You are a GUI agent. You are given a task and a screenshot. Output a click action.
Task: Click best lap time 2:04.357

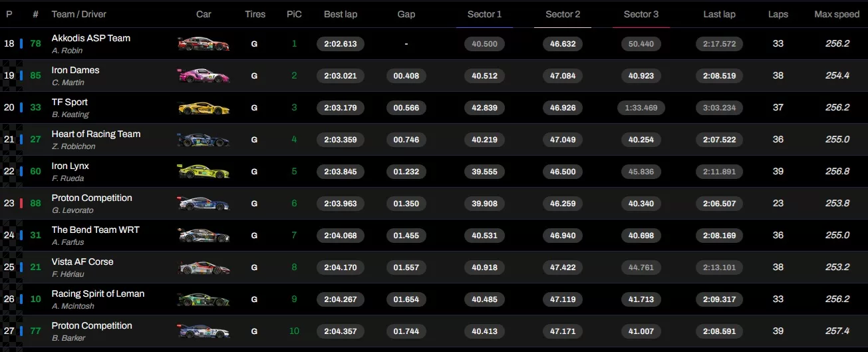(341, 331)
